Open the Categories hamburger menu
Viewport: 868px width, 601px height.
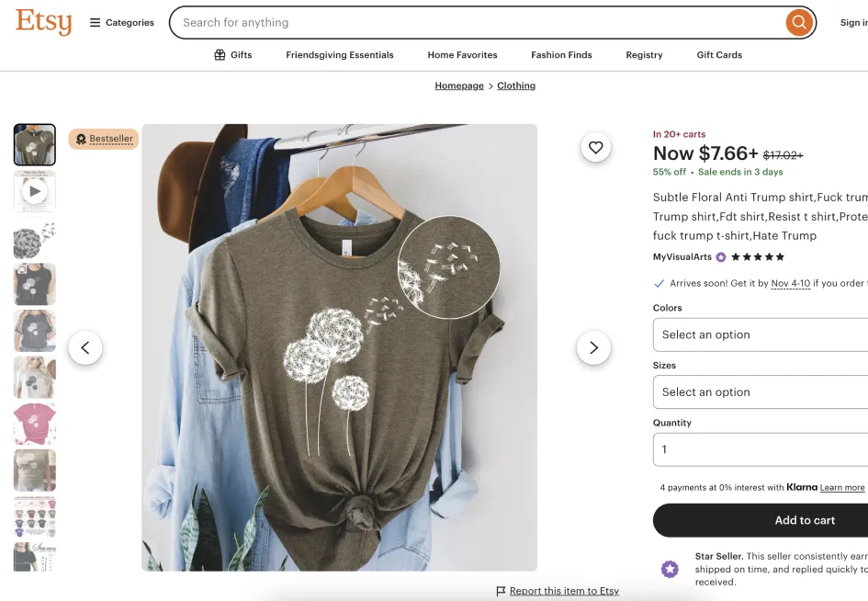pyautogui.click(x=121, y=22)
